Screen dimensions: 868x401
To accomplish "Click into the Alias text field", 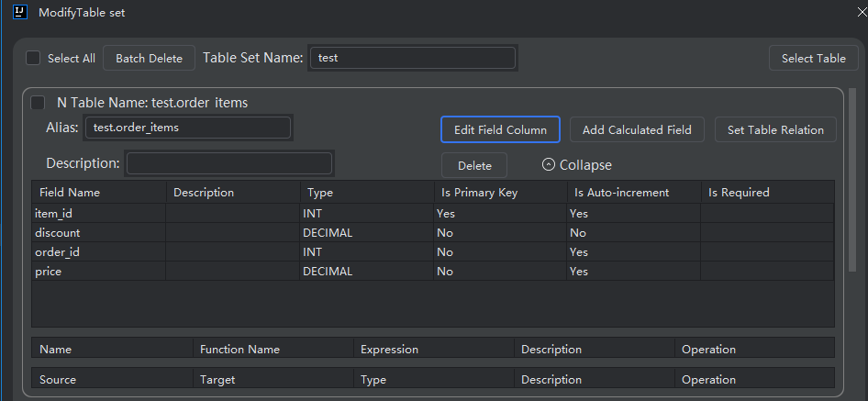I will point(188,128).
